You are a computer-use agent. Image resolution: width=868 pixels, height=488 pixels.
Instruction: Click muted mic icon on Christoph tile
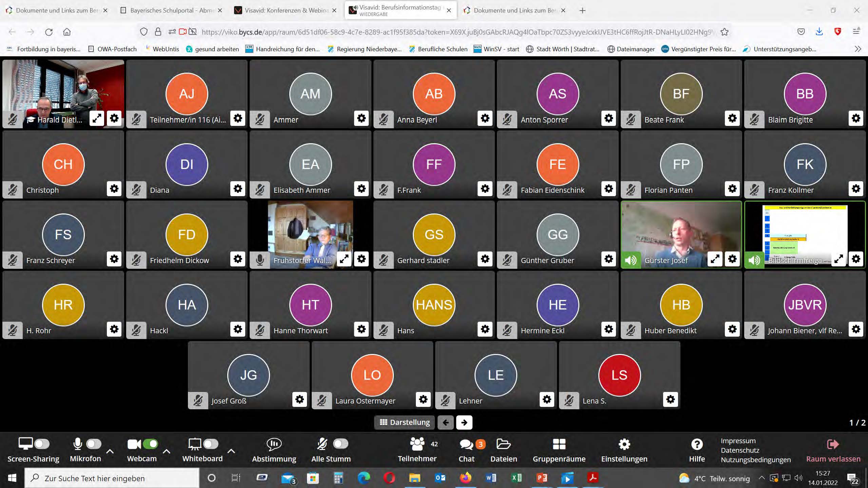(13, 189)
